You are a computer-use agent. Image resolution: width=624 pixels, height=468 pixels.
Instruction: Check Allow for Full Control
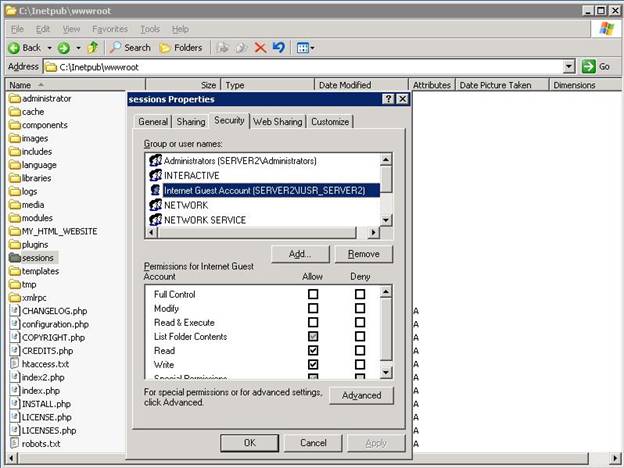click(313, 294)
